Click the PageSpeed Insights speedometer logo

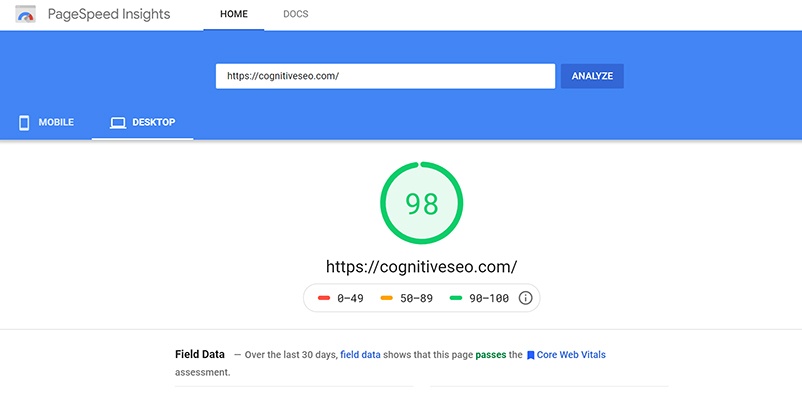point(25,14)
